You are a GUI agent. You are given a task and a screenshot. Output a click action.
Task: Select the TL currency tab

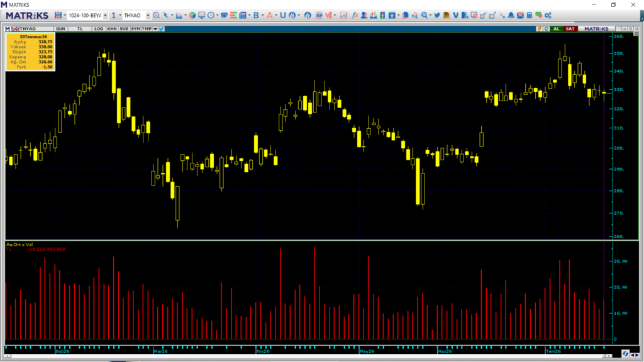tap(80, 29)
